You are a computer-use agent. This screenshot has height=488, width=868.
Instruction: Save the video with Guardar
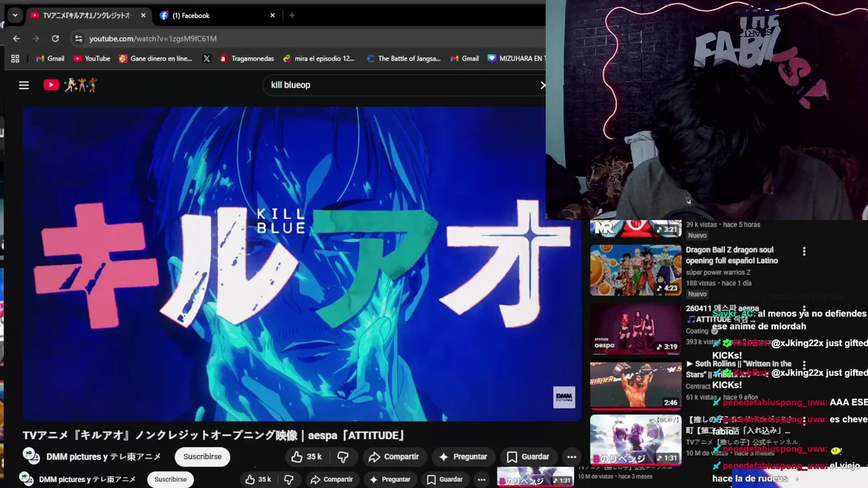point(528,457)
